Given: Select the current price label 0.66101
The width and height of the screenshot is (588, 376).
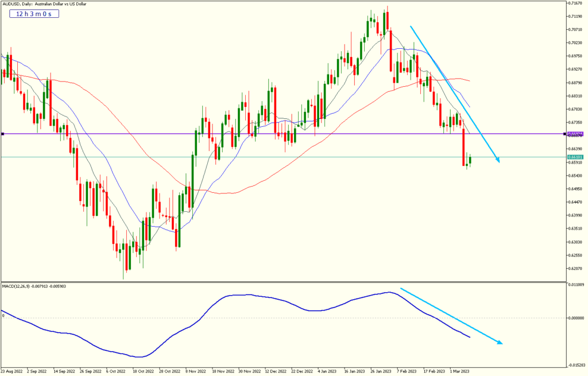Looking at the screenshot, I should (575, 157).
